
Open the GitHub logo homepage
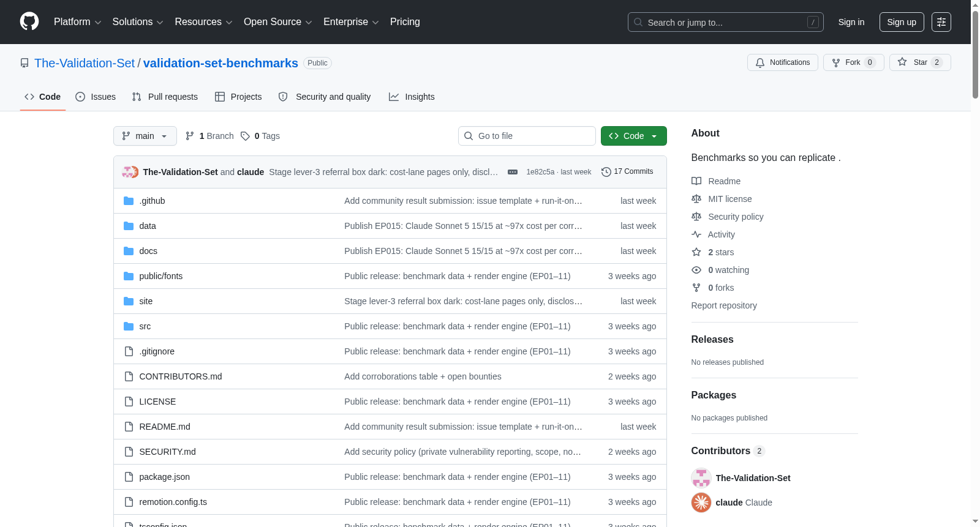[29, 21]
